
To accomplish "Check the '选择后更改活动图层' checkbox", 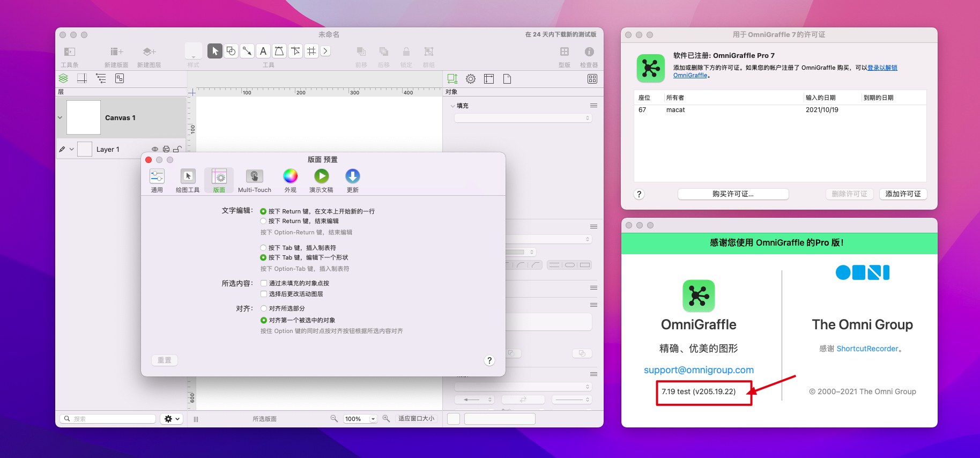I will 264,294.
